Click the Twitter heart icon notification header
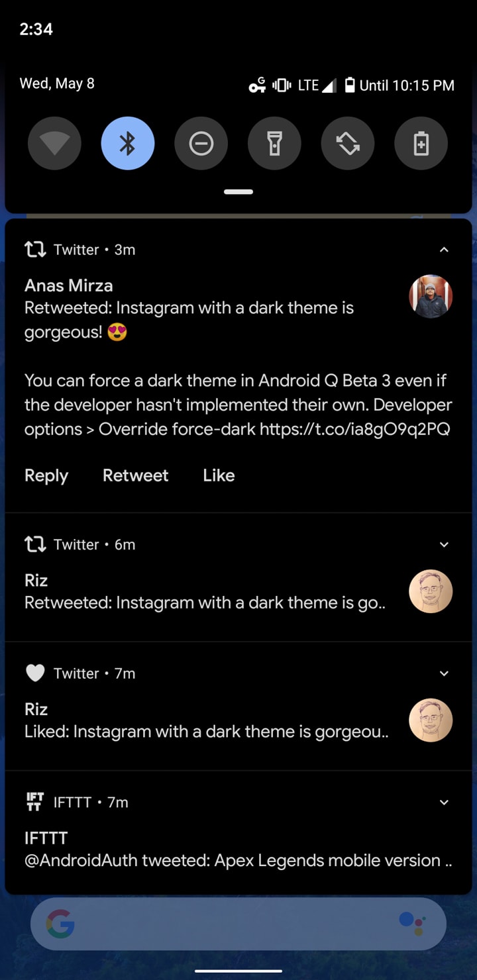The height and width of the screenshot is (980, 477). pos(35,673)
